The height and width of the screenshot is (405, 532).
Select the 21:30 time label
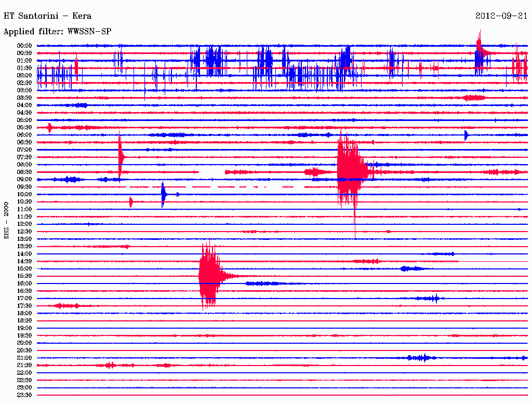[x=24, y=366]
